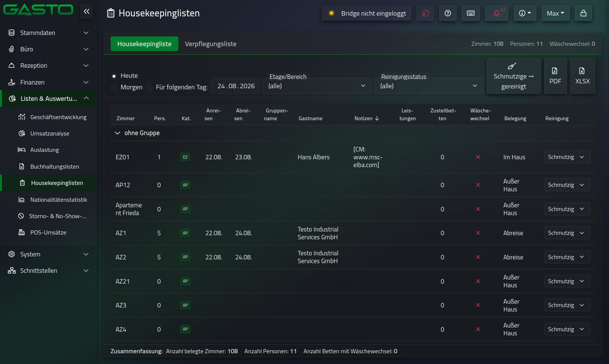Click Schmutzige → gereinigt button
This screenshot has width=609, height=364.
pyautogui.click(x=514, y=76)
